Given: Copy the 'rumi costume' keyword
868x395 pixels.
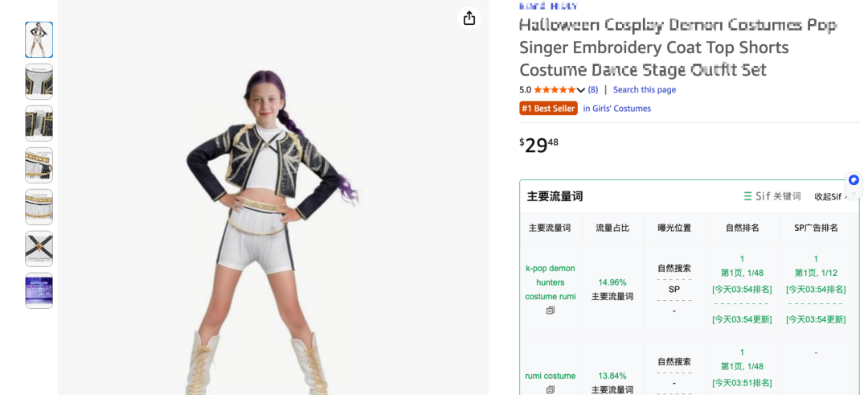Looking at the screenshot, I should pyautogui.click(x=551, y=390).
